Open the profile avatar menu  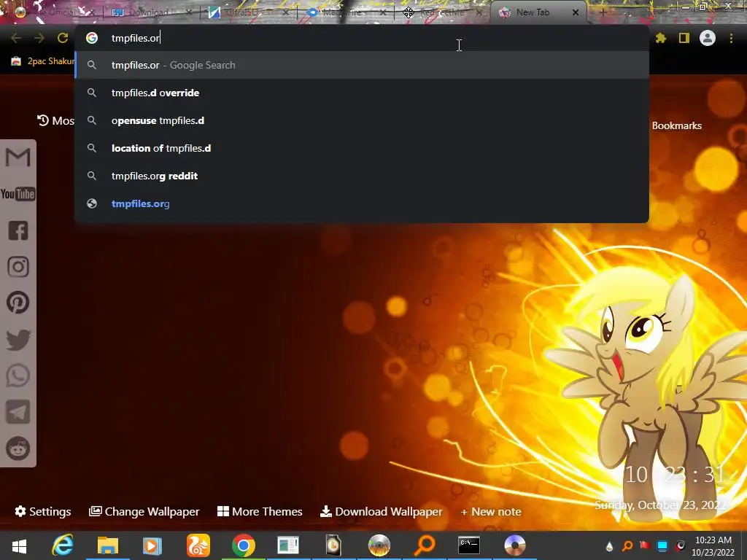coord(708,38)
